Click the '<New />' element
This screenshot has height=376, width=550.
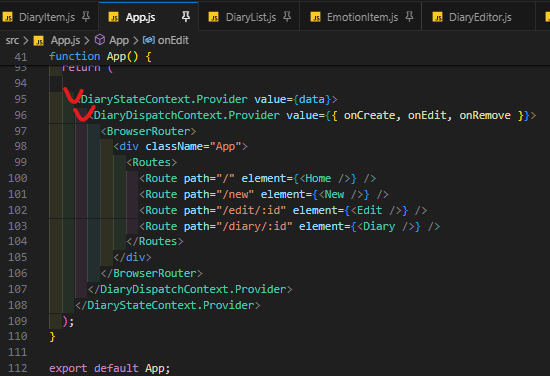(341, 194)
